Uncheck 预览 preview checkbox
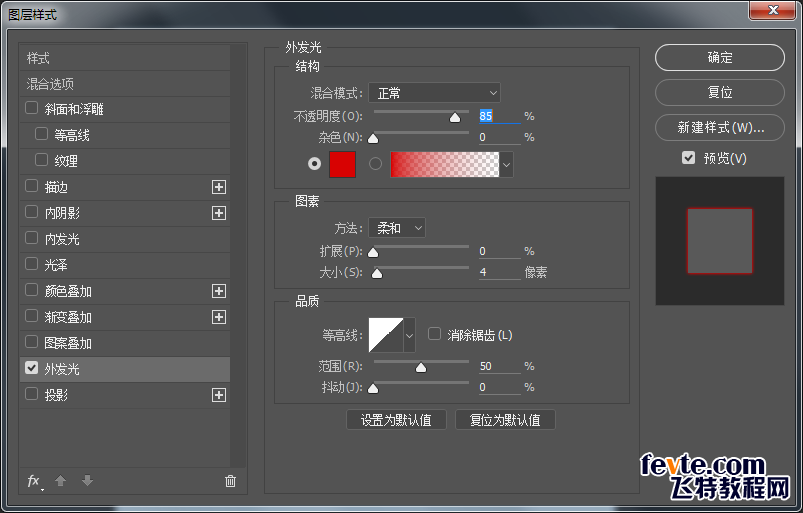The width and height of the screenshot is (803, 513). [688, 158]
